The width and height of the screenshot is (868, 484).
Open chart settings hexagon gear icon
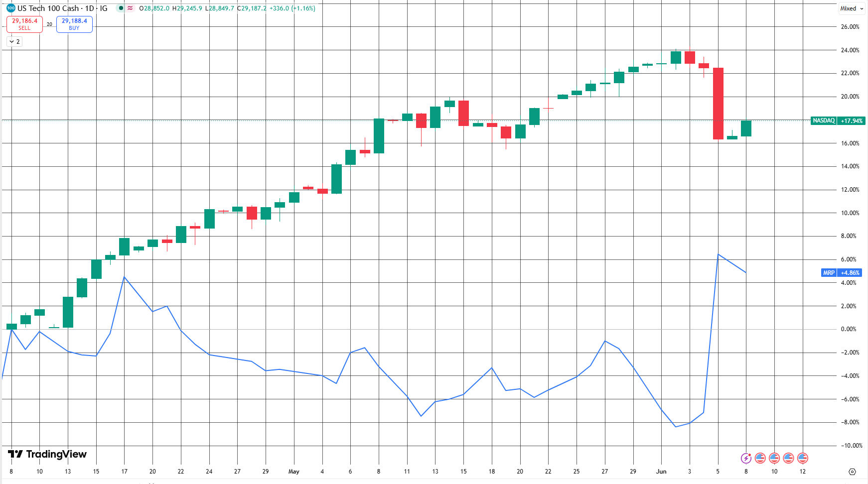(852, 472)
